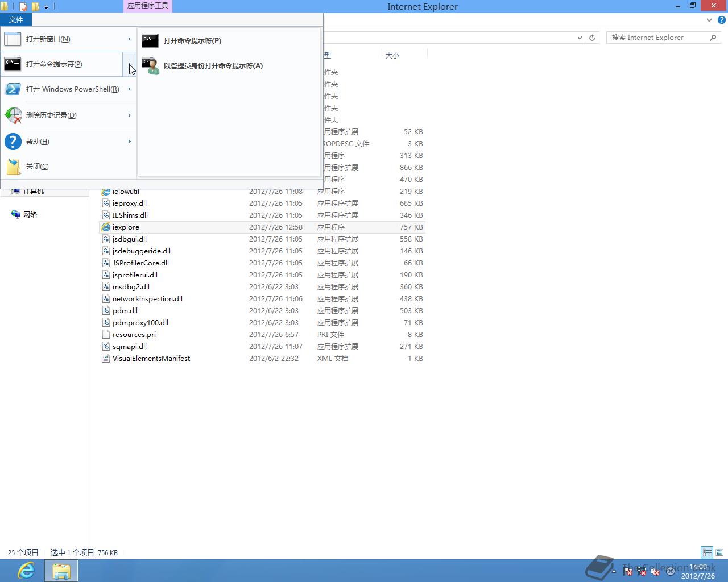The height and width of the screenshot is (582, 728).
Task: Open Explorer help via blue question icon top-right
Action: tap(721, 20)
